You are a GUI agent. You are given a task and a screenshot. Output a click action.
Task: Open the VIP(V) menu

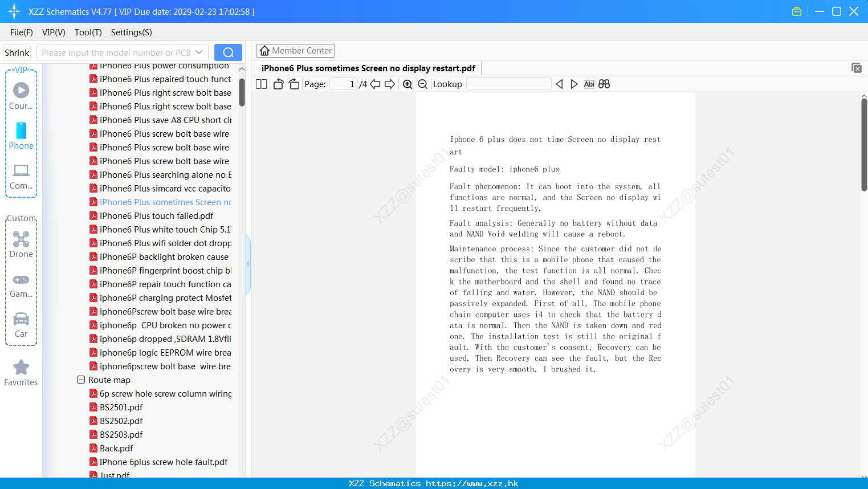[x=54, y=32]
